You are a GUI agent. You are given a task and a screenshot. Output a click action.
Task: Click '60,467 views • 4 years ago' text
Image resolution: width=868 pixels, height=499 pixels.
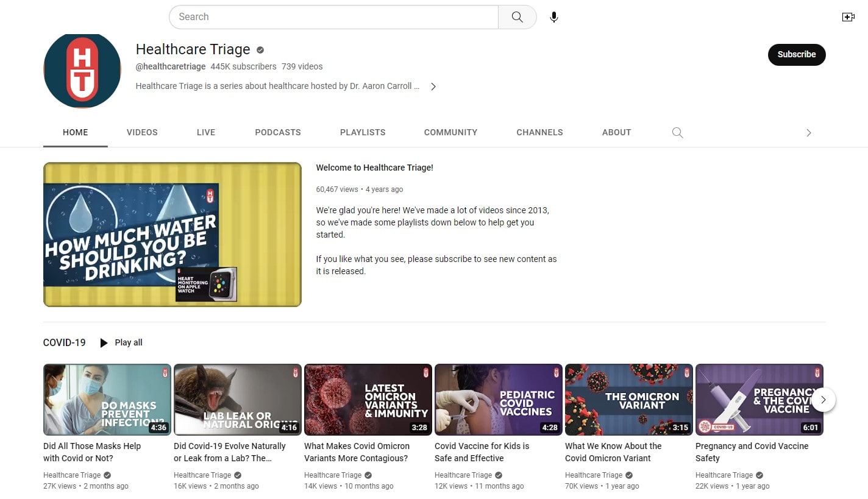(359, 189)
